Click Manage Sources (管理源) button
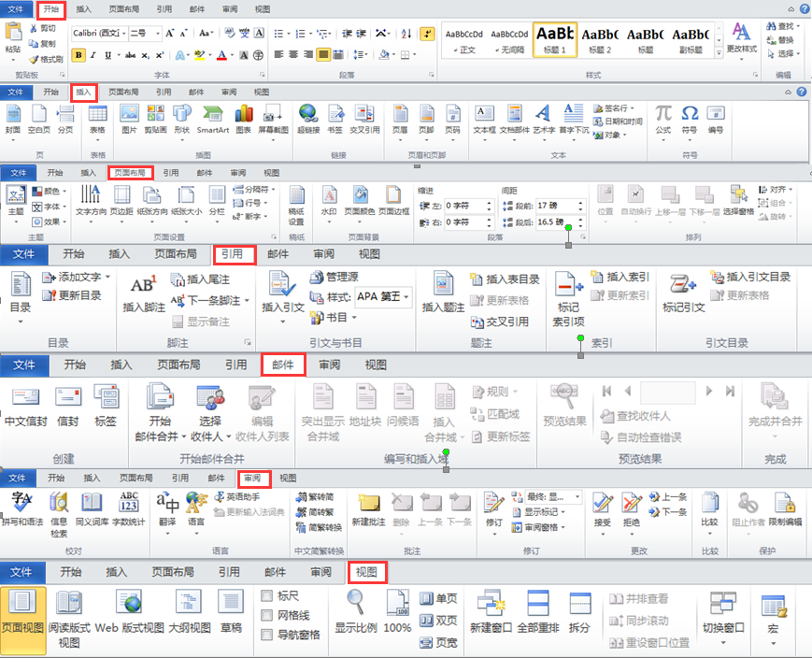The width and height of the screenshot is (812, 658). [335, 278]
